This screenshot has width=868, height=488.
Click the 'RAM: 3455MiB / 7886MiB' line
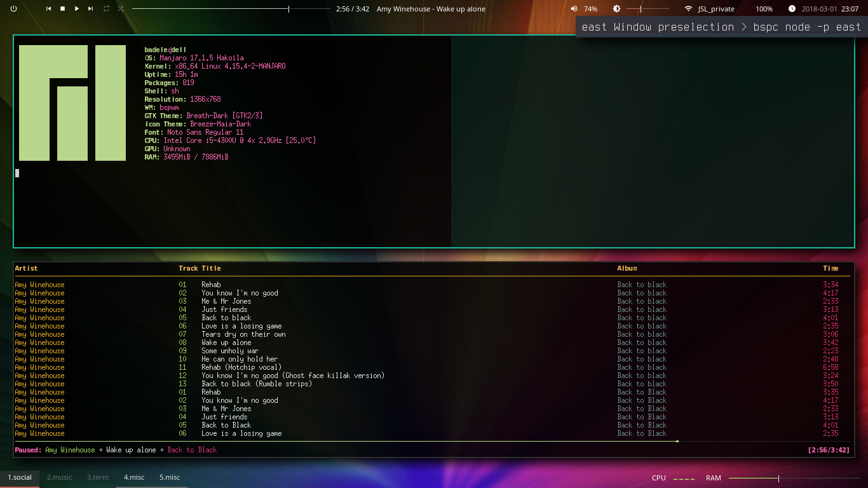point(186,157)
